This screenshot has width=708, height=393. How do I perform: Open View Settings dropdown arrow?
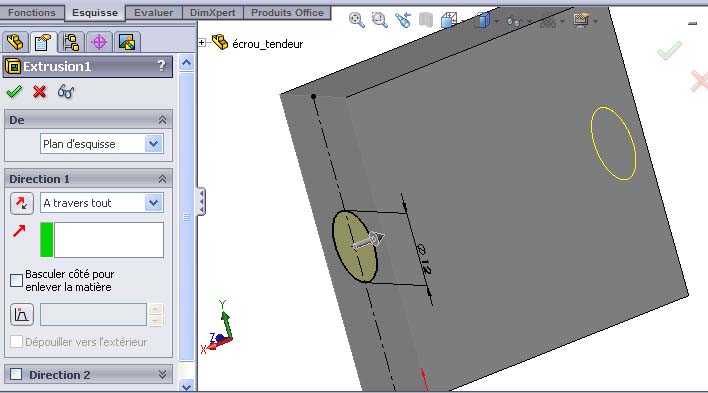[596, 21]
